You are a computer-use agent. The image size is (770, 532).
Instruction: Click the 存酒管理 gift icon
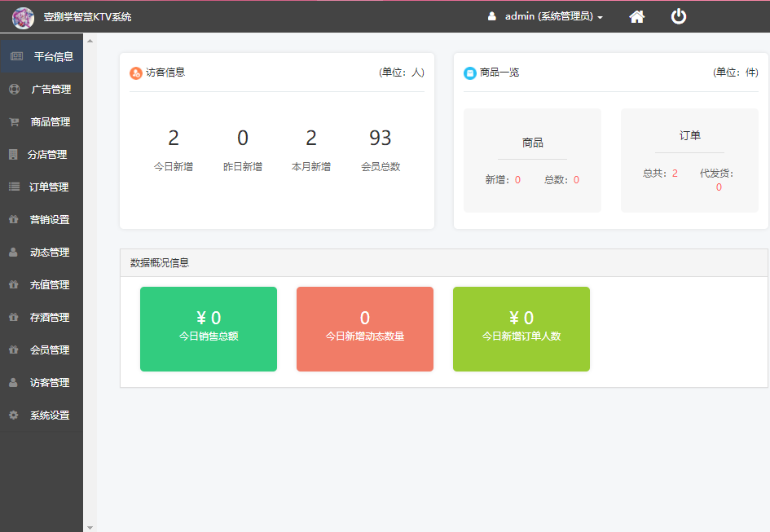point(14,318)
